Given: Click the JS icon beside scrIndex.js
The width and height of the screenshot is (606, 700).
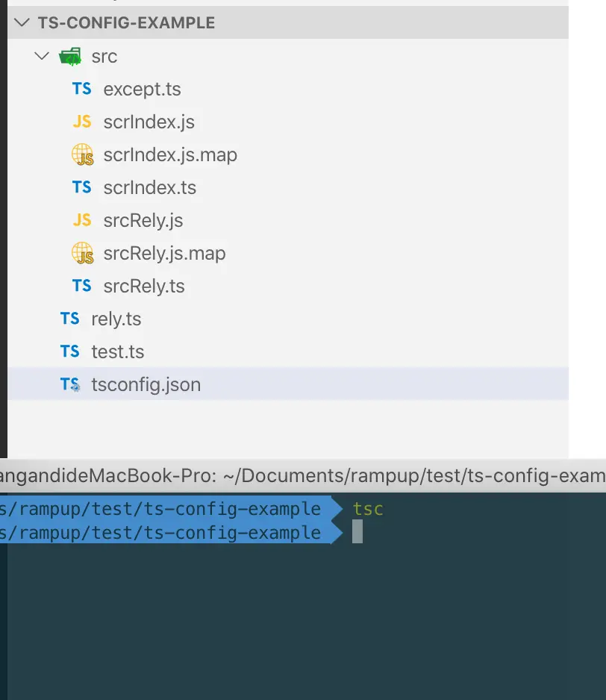Looking at the screenshot, I should pyautogui.click(x=82, y=122).
